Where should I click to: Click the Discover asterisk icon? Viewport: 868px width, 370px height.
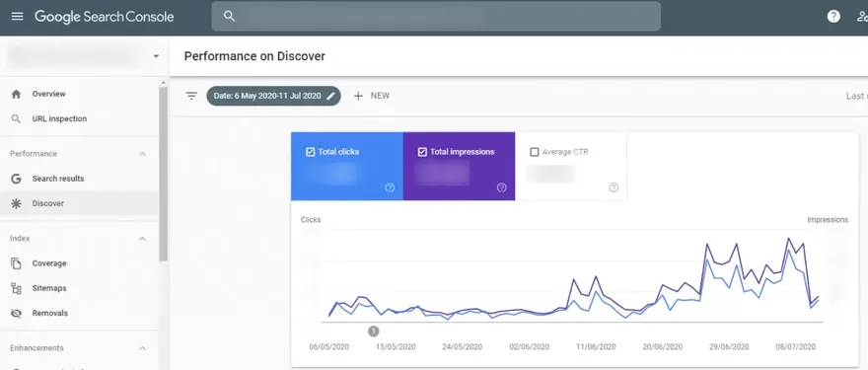point(16,204)
